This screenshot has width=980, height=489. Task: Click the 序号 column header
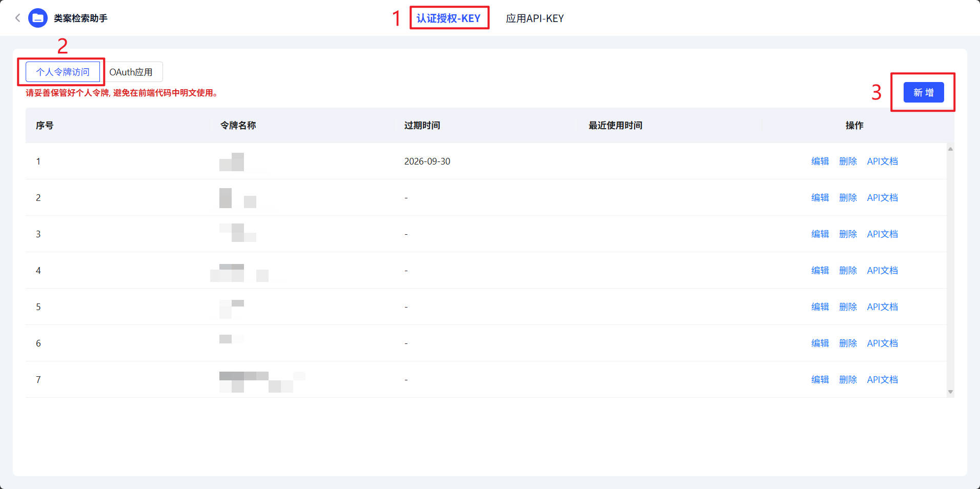coord(45,125)
